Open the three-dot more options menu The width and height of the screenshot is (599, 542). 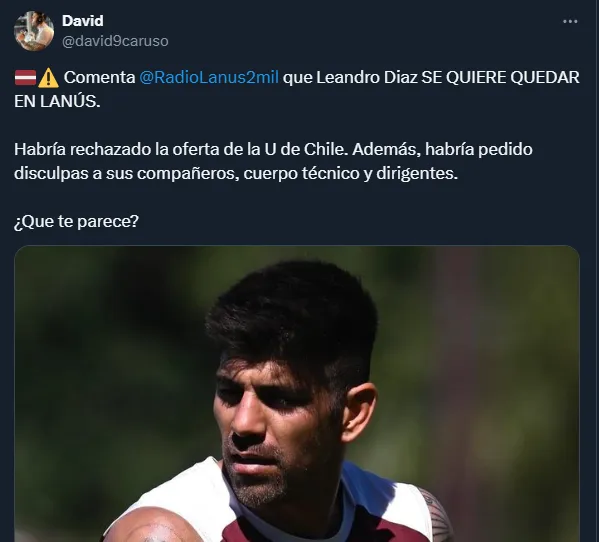pos(570,21)
